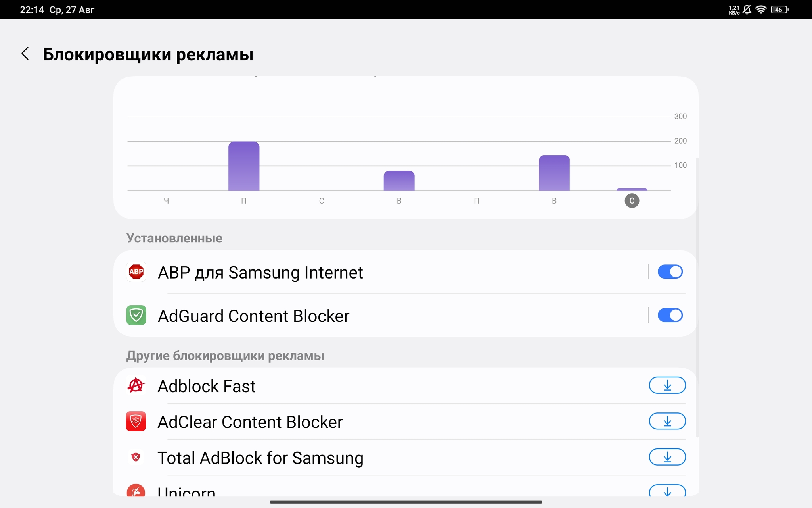Click the page scrollbar on the right
Image resolution: width=812 pixels, height=508 pixels.
tap(697, 298)
